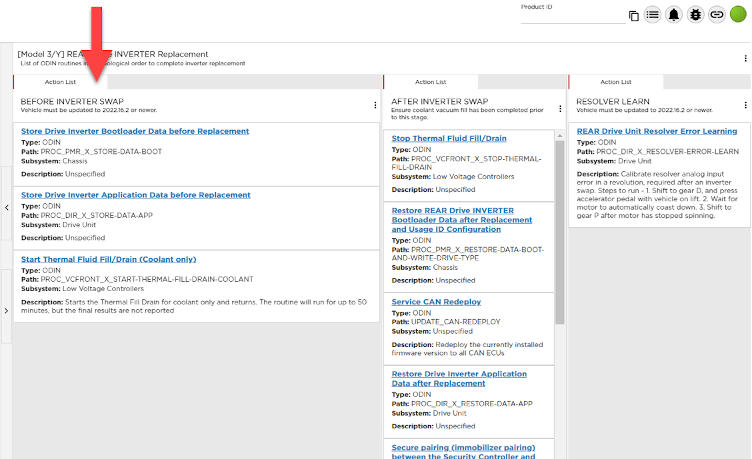This screenshot has width=752, height=459.
Task: Open Before Inverter Swap options menu
Action: pyautogui.click(x=376, y=105)
